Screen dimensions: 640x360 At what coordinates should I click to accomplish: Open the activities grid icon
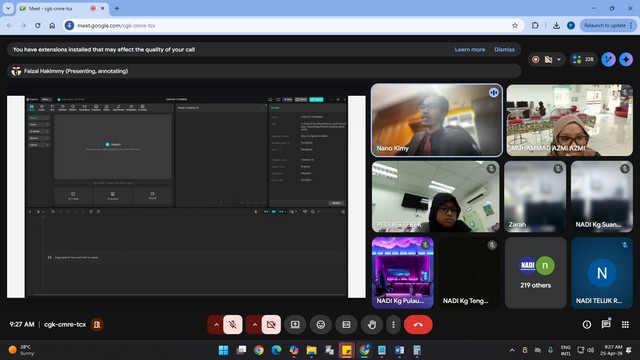(x=625, y=324)
